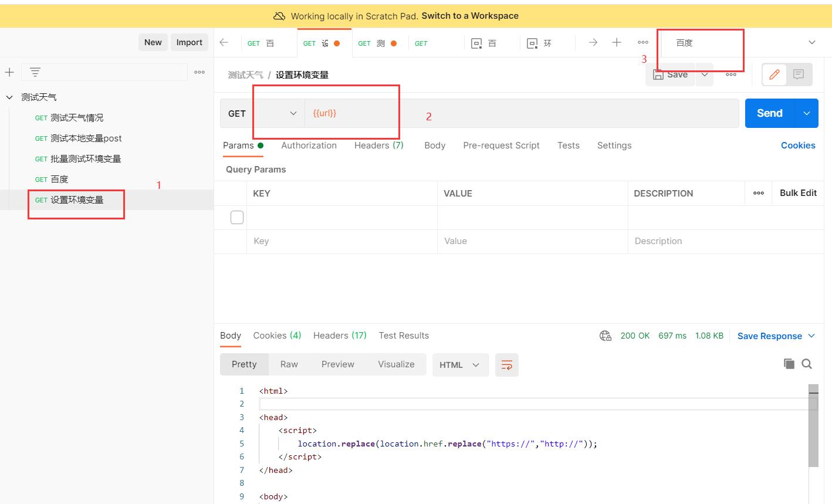
Task: Open environment selector dropdown showing 百度
Action: pyautogui.click(x=745, y=42)
